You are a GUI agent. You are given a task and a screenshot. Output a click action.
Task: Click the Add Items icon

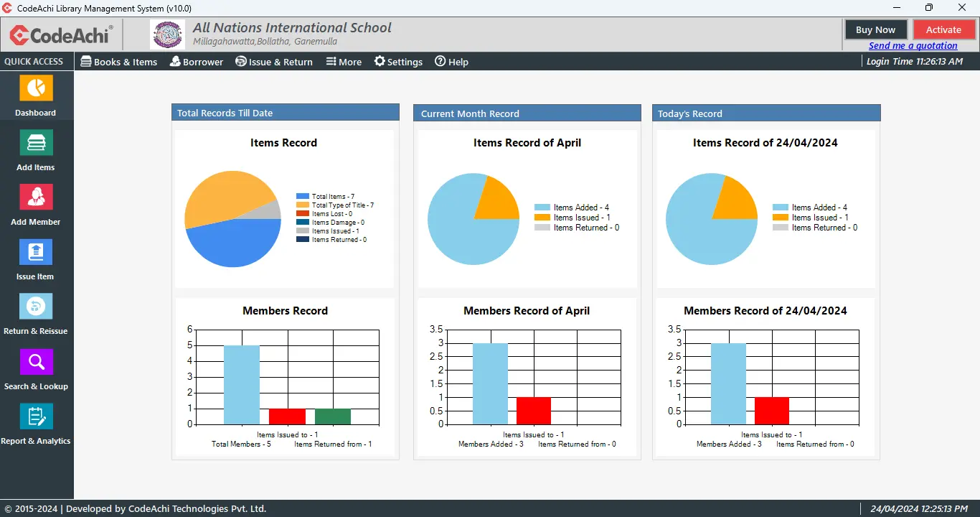coord(36,143)
